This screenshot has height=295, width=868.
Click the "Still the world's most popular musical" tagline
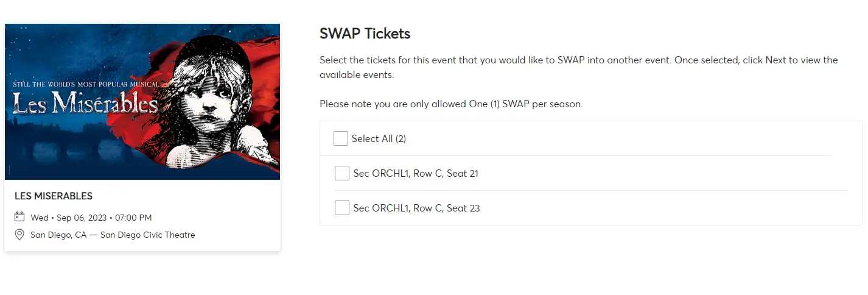[85, 84]
